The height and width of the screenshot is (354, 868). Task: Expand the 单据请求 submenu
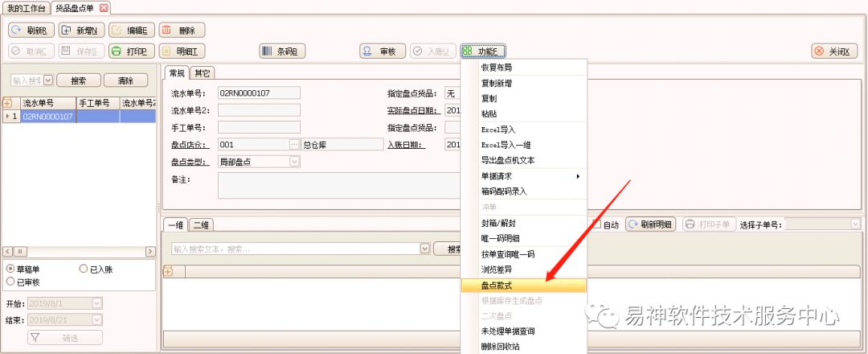coord(523,176)
